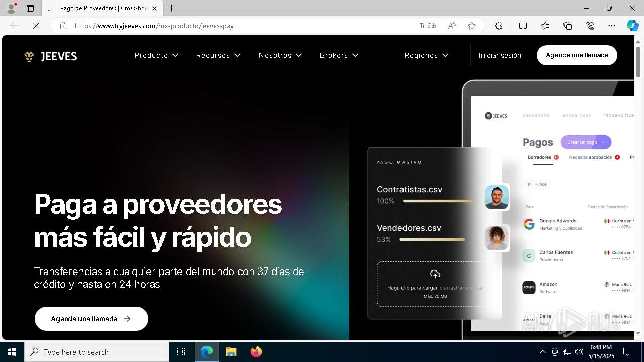Select the Borradores tab
The image size is (644, 362).
(543, 158)
